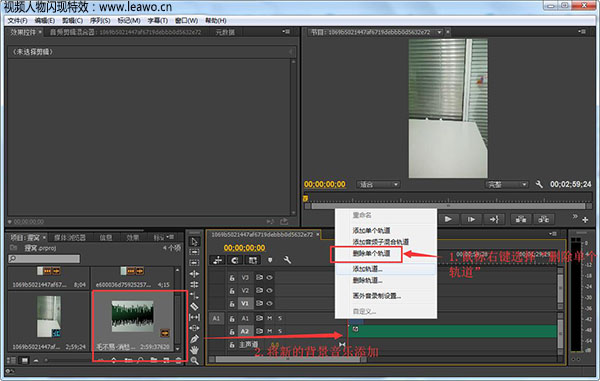Toggle lock on track V3
The height and width of the screenshot is (381, 600).
click(x=232, y=278)
